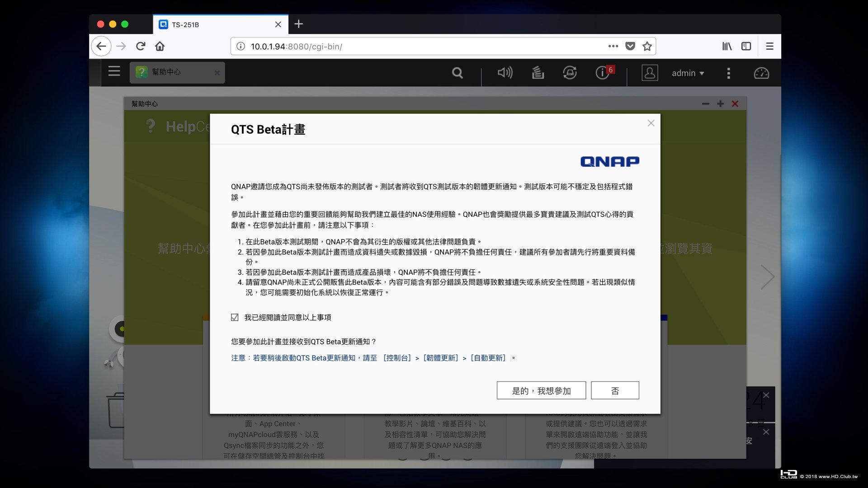
Task: Click the [韌體更新] link text
Action: tap(441, 358)
